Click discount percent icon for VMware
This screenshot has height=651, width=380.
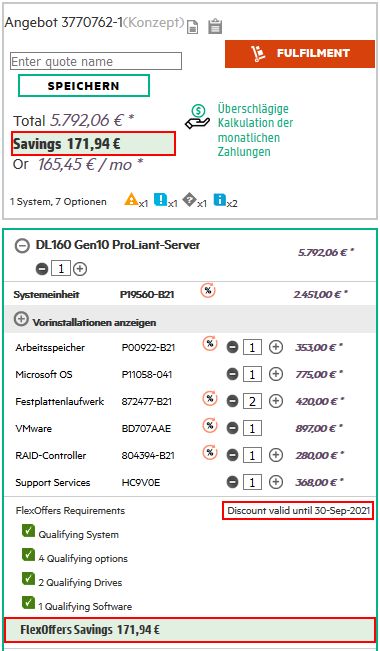coord(210,425)
